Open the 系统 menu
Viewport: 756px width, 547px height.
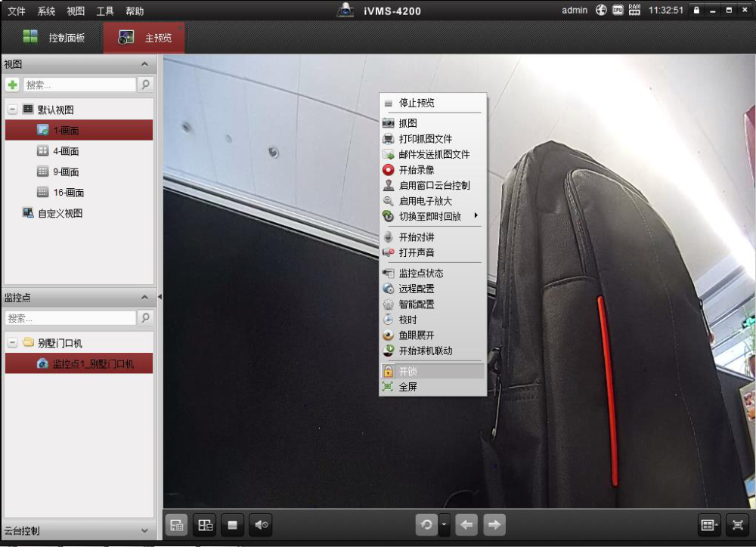(x=46, y=11)
